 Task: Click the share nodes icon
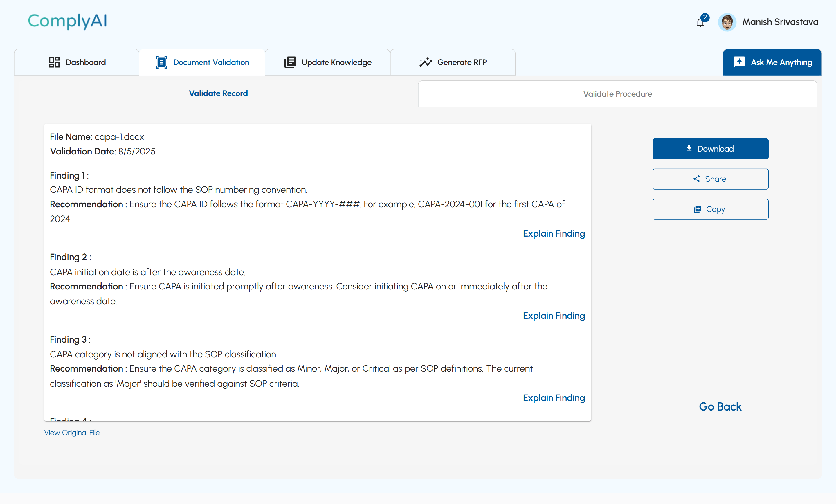[697, 179]
